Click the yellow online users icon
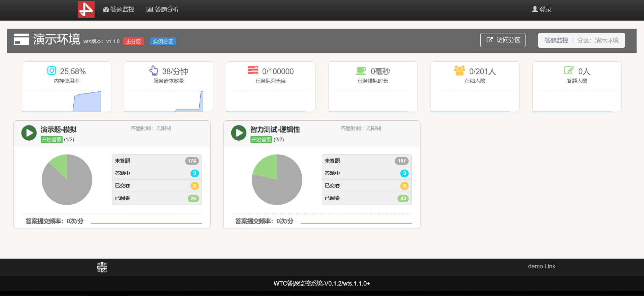The height and width of the screenshot is (296, 644). pyautogui.click(x=460, y=70)
